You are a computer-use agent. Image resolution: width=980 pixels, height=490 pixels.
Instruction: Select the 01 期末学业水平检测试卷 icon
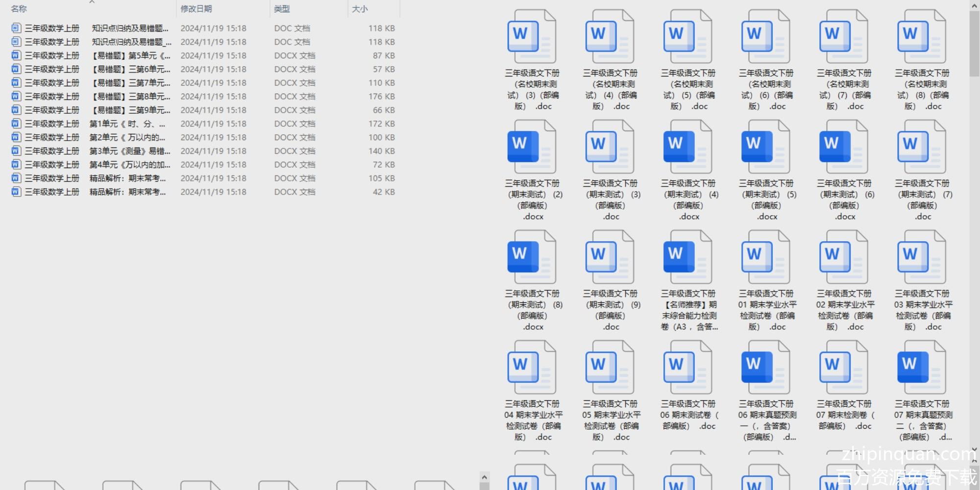click(765, 257)
